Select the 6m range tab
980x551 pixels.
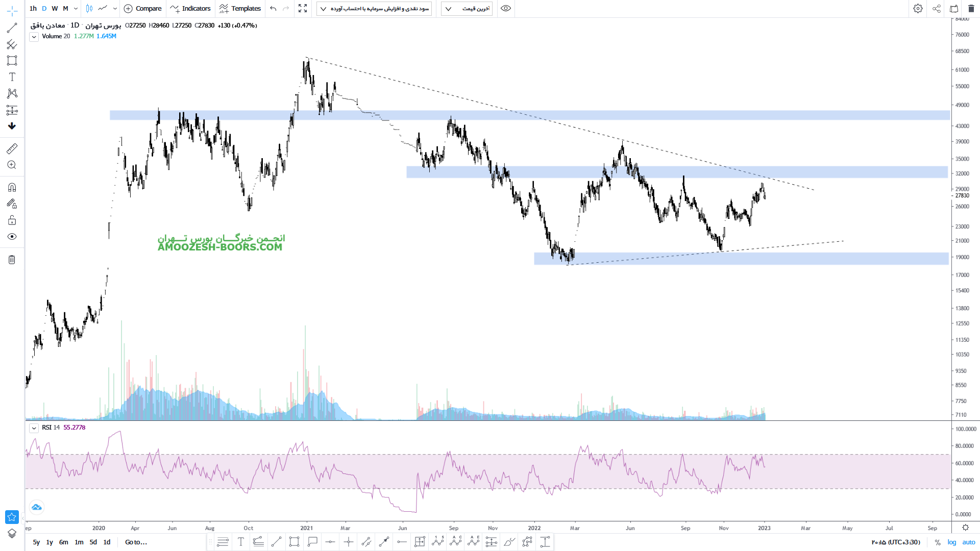(x=63, y=542)
